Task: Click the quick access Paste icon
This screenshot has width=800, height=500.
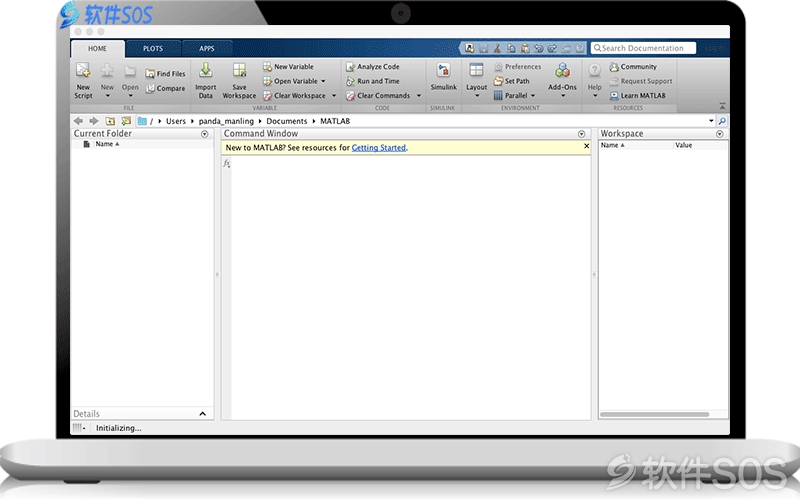Action: point(524,48)
